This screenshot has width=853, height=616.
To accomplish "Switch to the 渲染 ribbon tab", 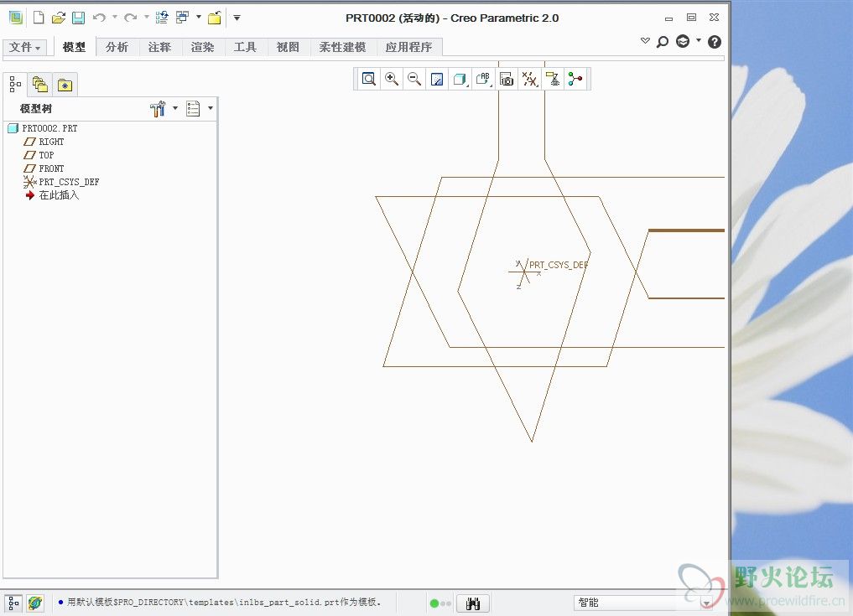I will [x=202, y=47].
